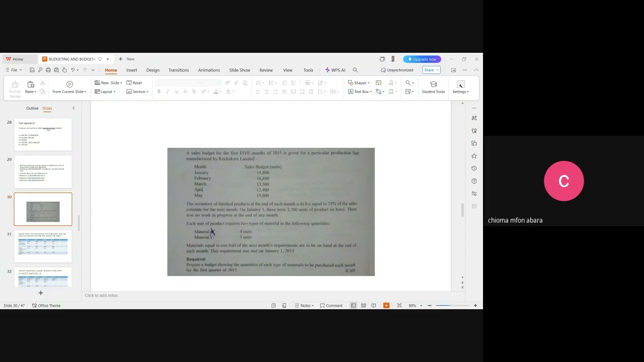Image resolution: width=644 pixels, height=362 pixels.
Task: Click the Save icon in quick access toolbar
Action: click(x=32, y=70)
